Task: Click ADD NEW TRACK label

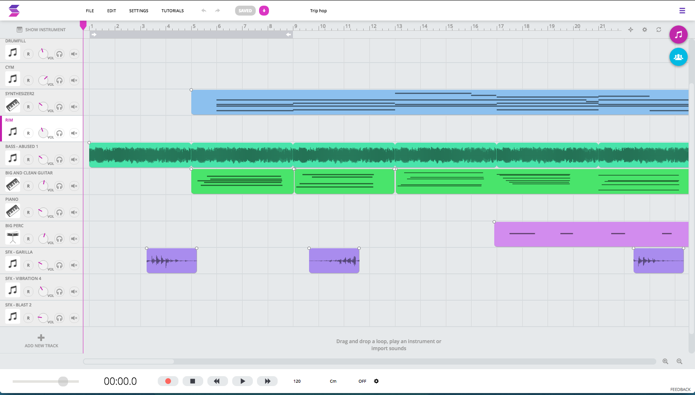Action: pos(41,346)
